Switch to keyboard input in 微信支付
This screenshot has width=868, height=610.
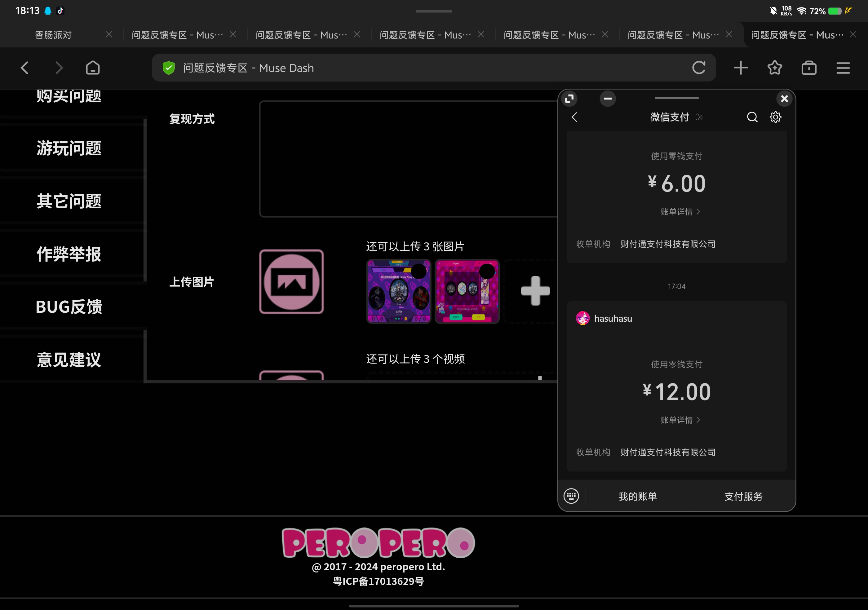[x=571, y=496]
